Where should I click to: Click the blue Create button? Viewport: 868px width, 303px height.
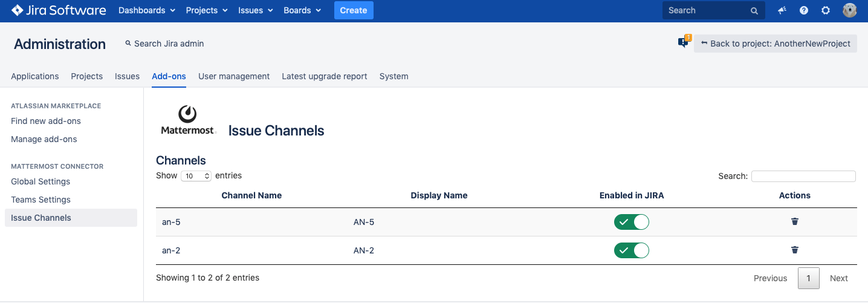tap(354, 10)
